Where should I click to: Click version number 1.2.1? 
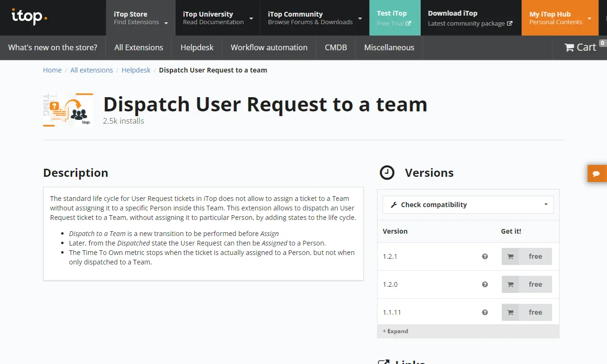coord(390,256)
